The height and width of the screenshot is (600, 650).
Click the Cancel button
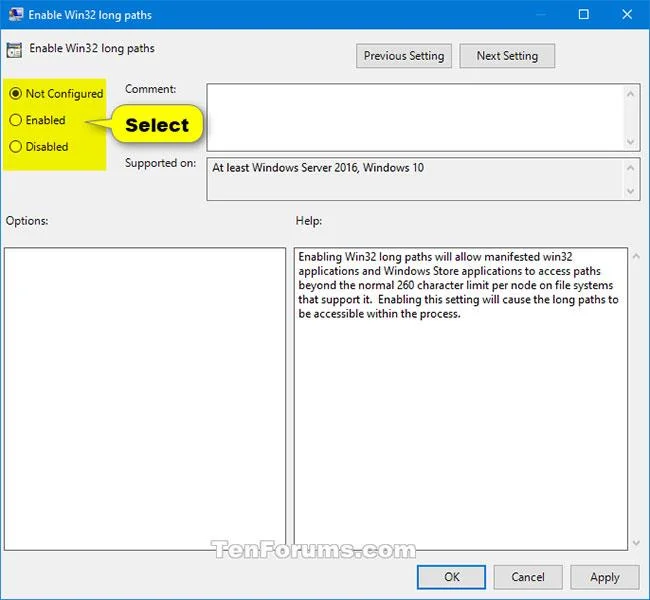click(528, 577)
